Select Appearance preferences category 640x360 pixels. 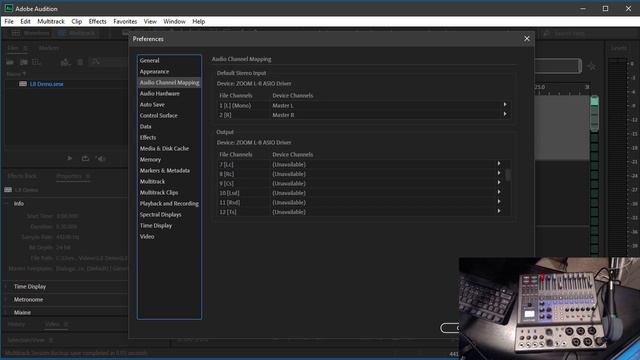154,71
